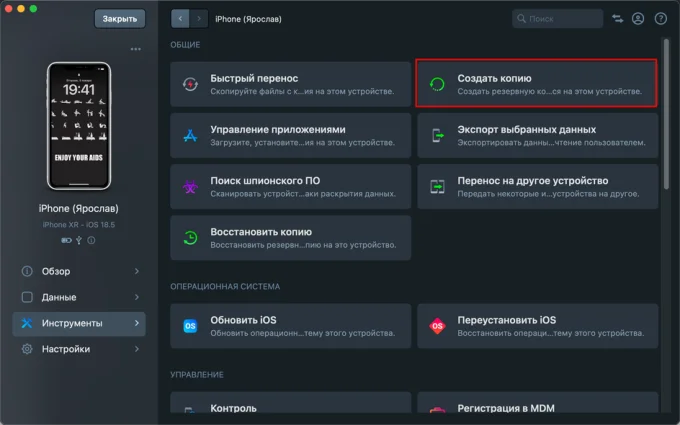
Task: Click the Управление приложениями App Store icon
Action: (190, 136)
